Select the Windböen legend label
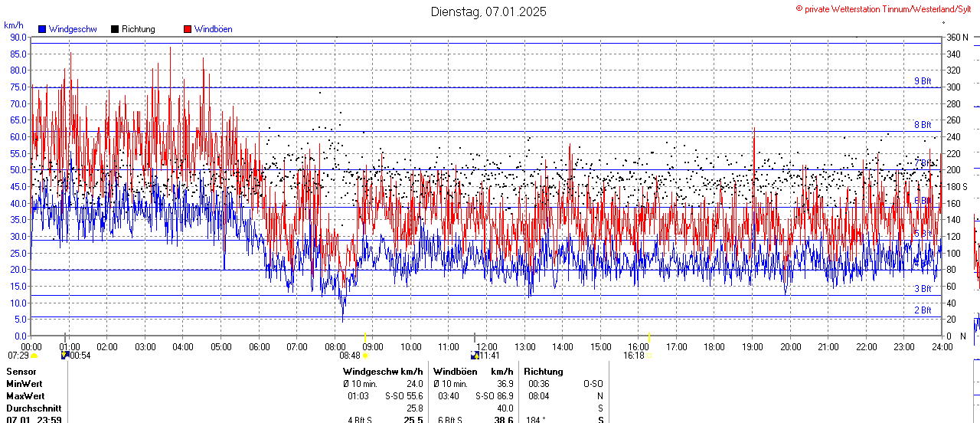980x423 pixels. (x=213, y=29)
